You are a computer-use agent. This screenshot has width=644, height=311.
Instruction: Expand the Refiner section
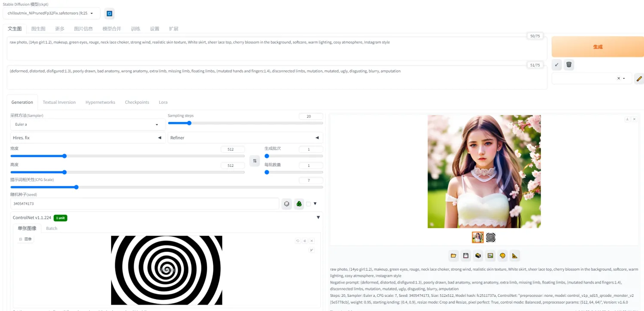(x=245, y=138)
